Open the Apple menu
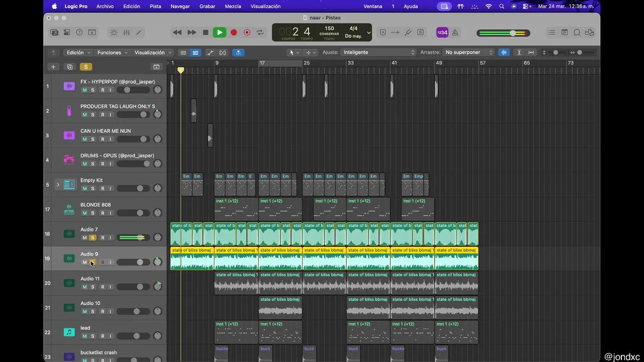Screen dimensions: 644x362 [x=54, y=6]
